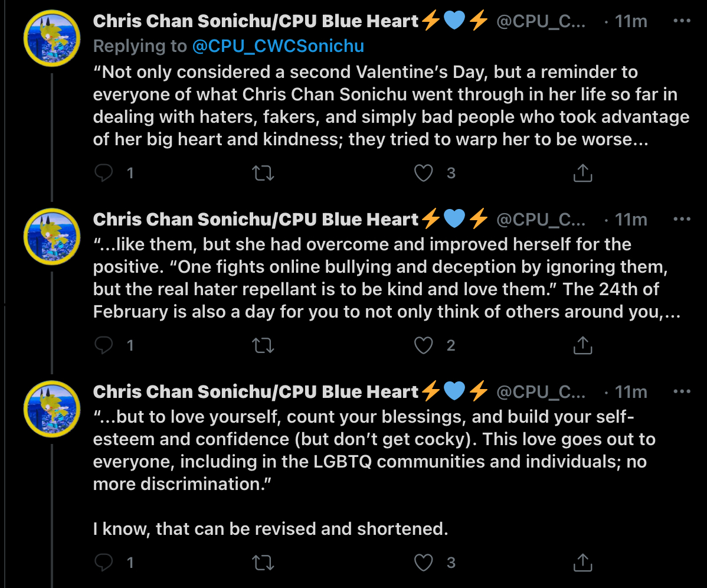Share the second tweet via share icon

(x=582, y=345)
